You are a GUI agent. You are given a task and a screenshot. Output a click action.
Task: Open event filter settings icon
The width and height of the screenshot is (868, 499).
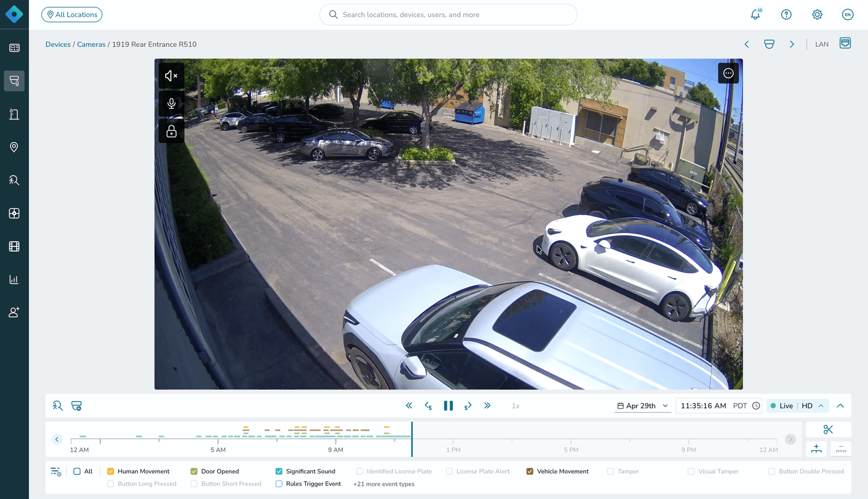pos(56,472)
